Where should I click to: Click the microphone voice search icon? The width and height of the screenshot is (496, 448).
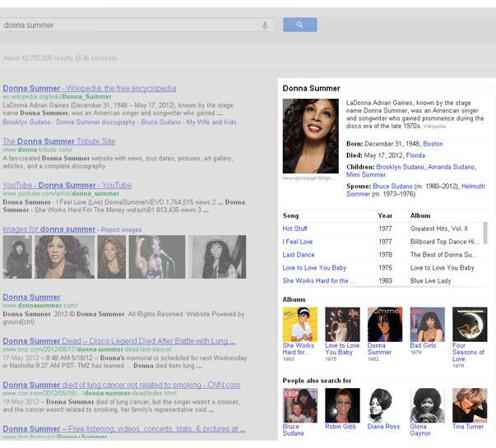point(265,25)
